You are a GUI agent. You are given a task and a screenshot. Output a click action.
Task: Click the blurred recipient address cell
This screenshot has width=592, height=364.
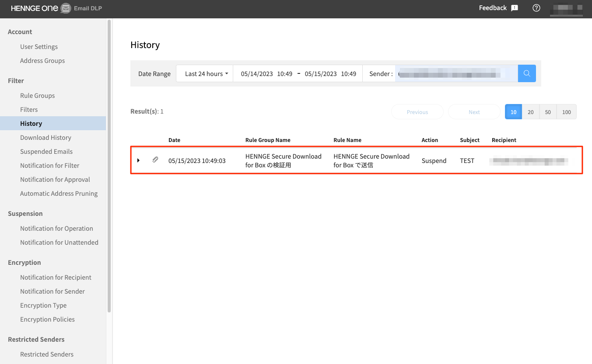click(529, 161)
